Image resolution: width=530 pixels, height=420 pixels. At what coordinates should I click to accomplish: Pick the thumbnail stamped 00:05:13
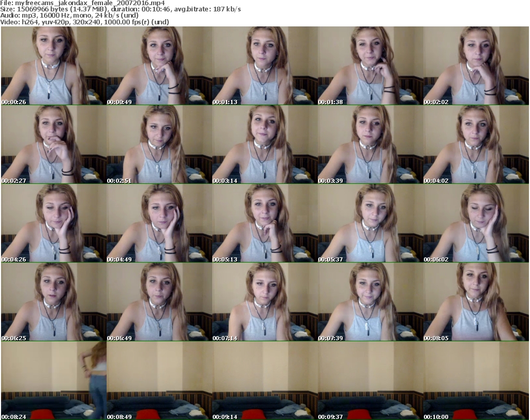265,223
